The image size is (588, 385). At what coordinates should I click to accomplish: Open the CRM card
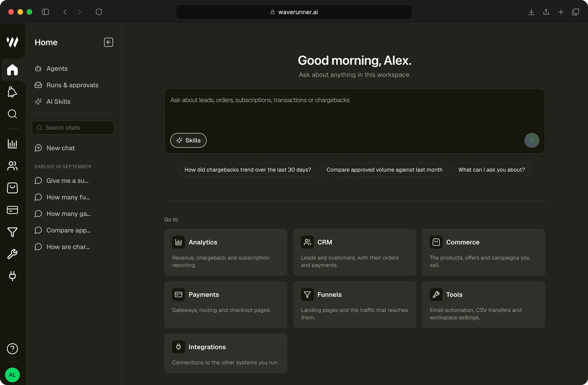(354, 252)
